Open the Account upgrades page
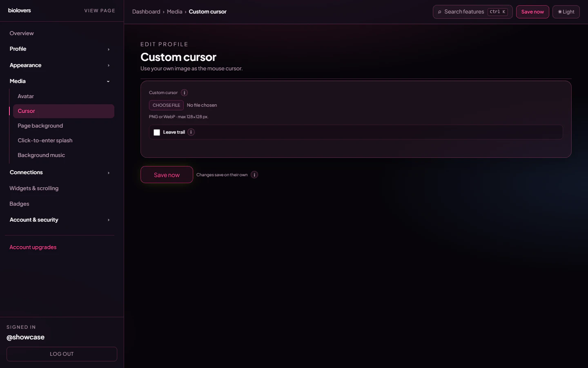Viewport: 588px width, 368px height. pos(33,247)
